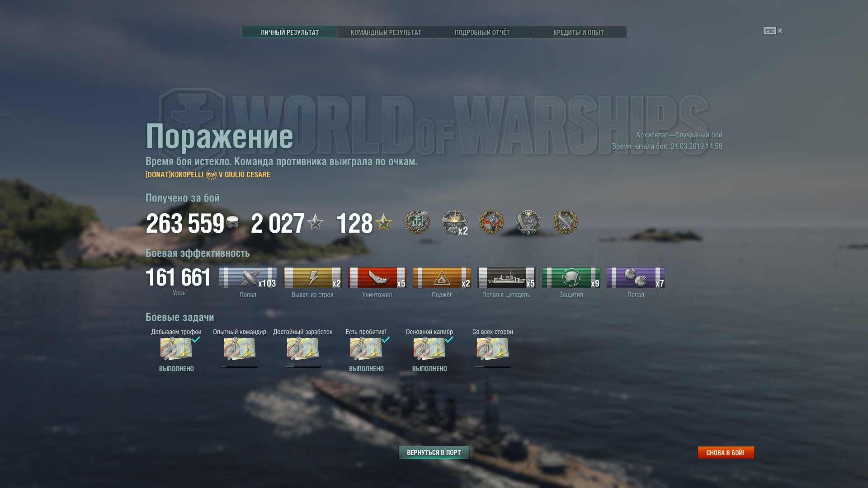Click the green Защитил x9 ribbon

point(571,277)
